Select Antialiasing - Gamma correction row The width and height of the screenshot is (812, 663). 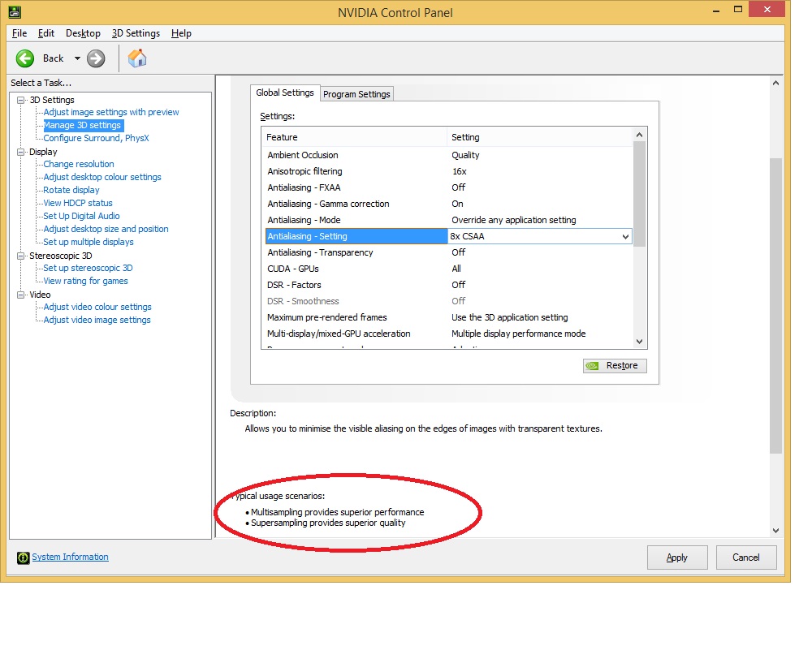[x=448, y=204]
